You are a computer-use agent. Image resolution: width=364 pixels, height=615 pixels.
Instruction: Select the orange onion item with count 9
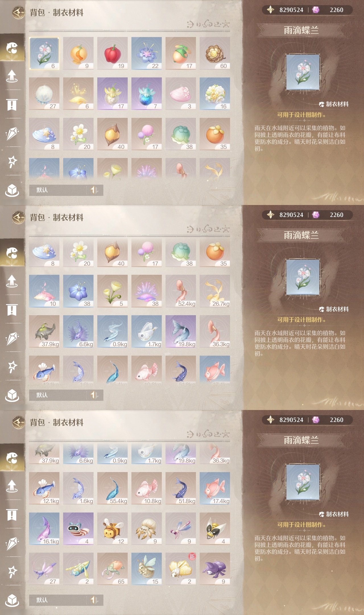point(78,53)
